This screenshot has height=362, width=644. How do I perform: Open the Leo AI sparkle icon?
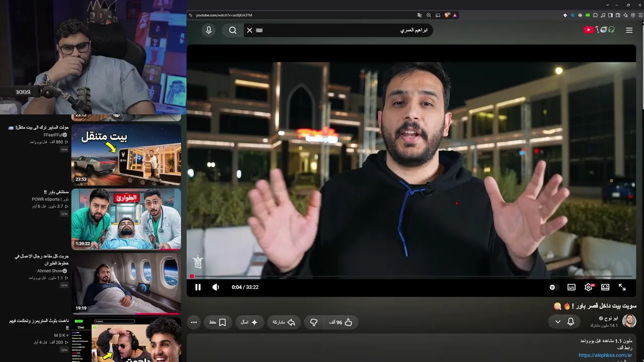[625, 15]
